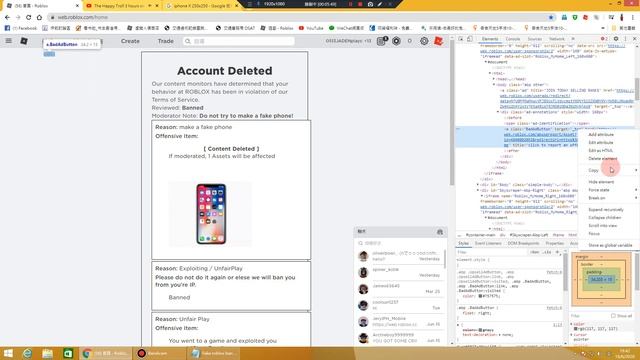Screen dimensions: 640x360
Task: Click the computed rgb color swatch
Action: tap(576, 328)
